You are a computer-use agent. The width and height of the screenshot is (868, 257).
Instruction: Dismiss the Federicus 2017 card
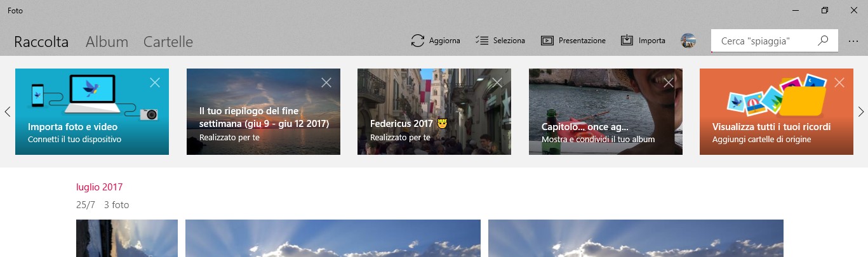(497, 82)
